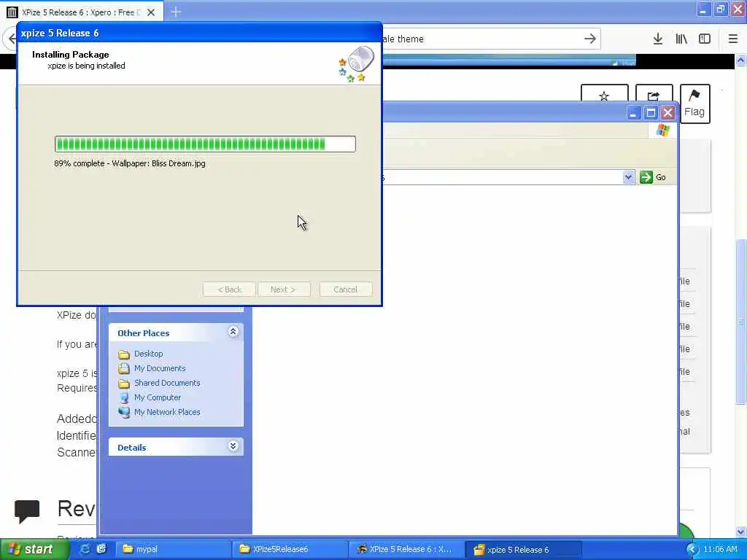The width and height of the screenshot is (747, 560).
Task: Toggle the browser sidebar icon
Action: [x=705, y=39]
